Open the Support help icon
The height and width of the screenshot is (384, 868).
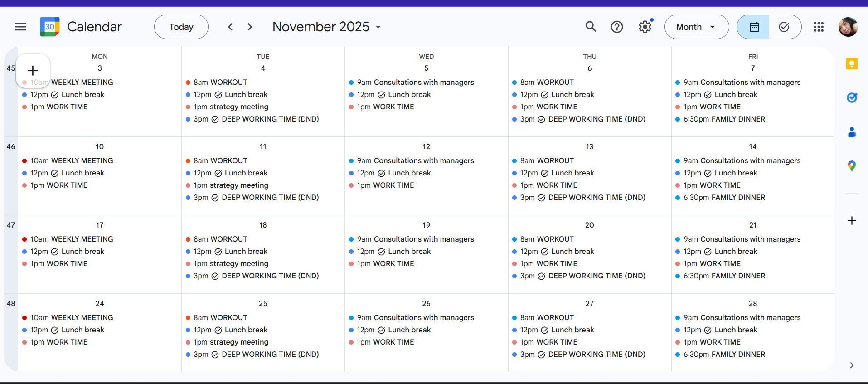click(617, 27)
